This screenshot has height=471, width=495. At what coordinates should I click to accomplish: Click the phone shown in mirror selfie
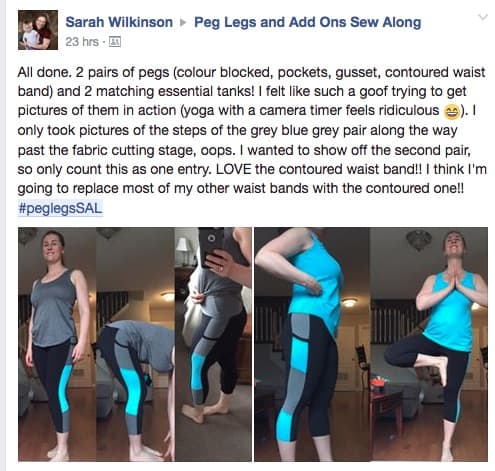click(x=213, y=245)
